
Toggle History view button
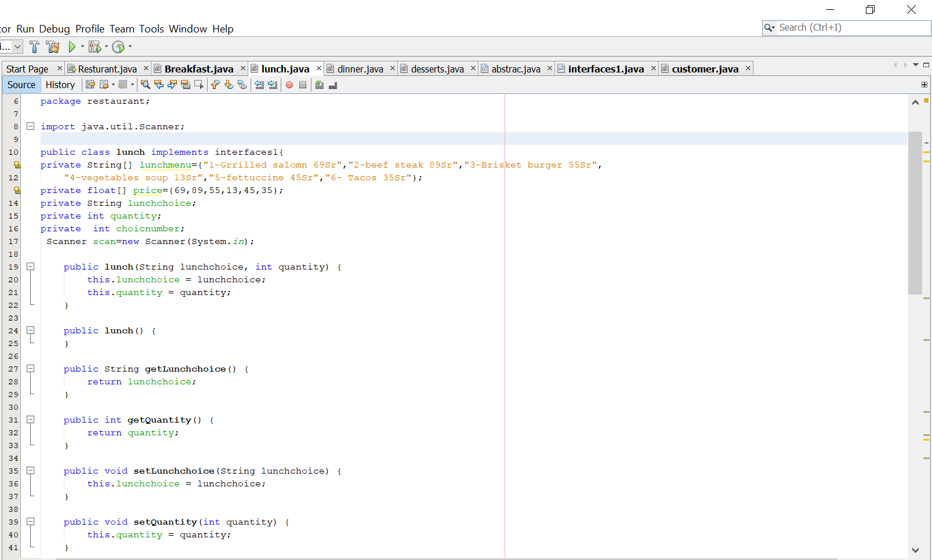[x=60, y=85]
